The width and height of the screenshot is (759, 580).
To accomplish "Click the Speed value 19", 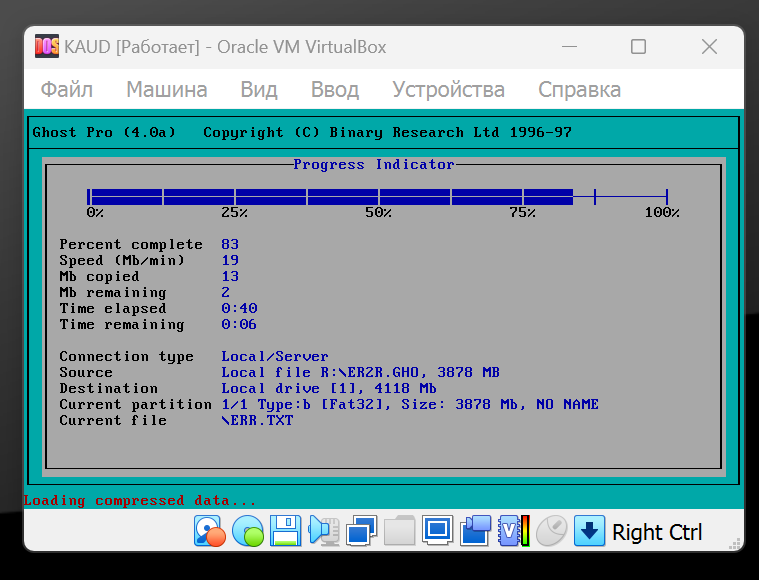I will [x=230, y=260].
